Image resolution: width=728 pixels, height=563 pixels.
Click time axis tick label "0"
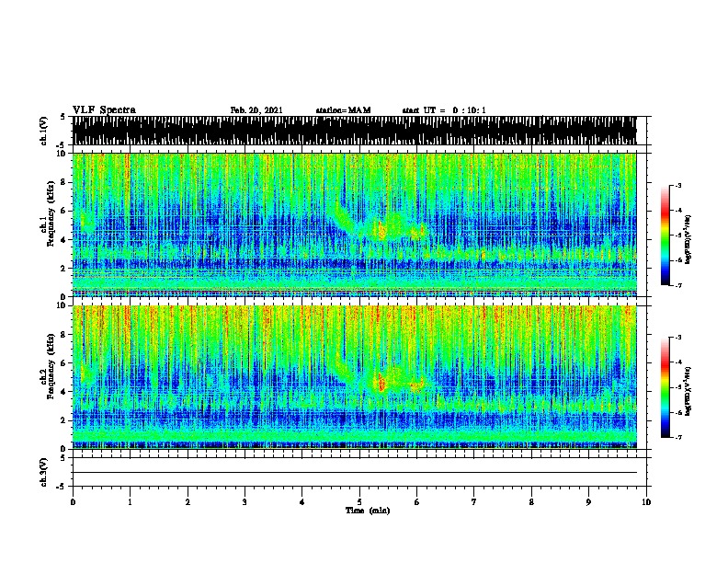(73, 502)
